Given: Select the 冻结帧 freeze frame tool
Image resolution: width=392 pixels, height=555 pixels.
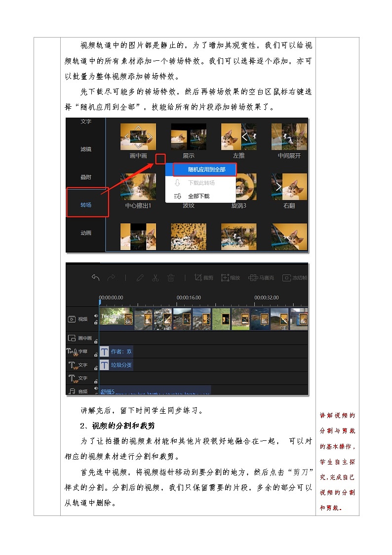Looking at the screenshot, I should pos(295,278).
